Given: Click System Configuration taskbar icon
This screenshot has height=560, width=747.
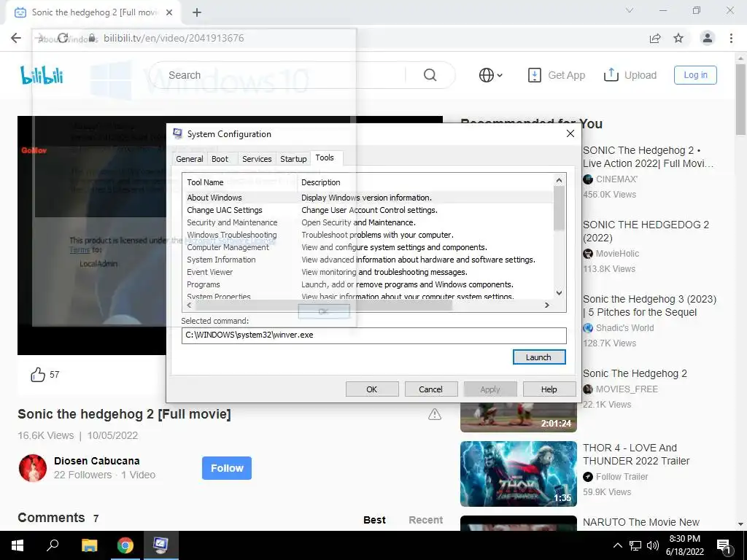Looking at the screenshot, I should point(160,545).
